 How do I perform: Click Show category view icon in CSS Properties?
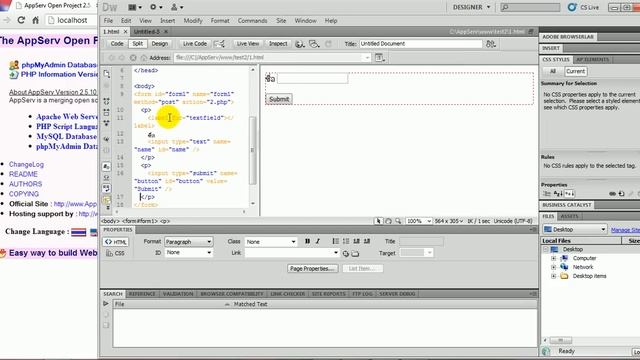(x=547, y=194)
